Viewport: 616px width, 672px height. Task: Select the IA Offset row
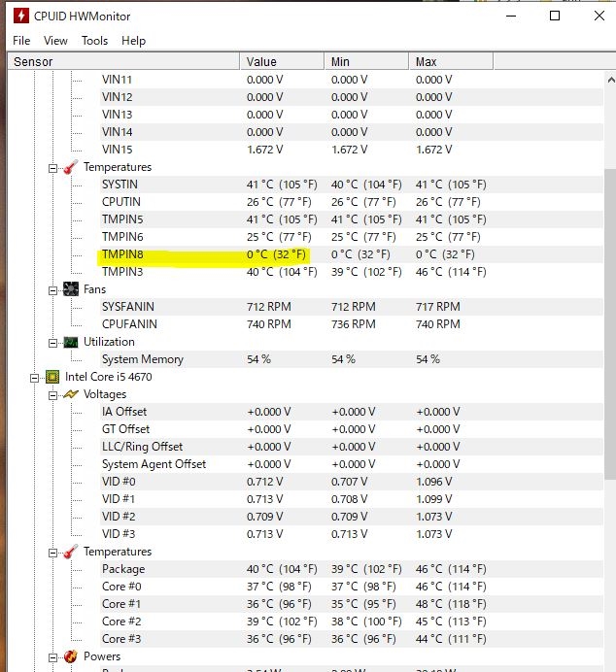click(352, 412)
